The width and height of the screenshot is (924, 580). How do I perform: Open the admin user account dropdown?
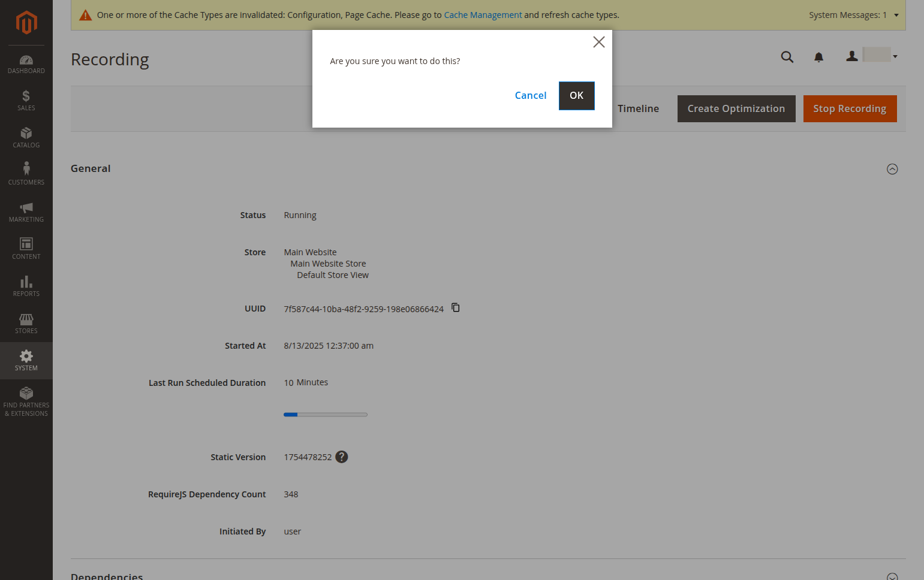[x=871, y=56]
